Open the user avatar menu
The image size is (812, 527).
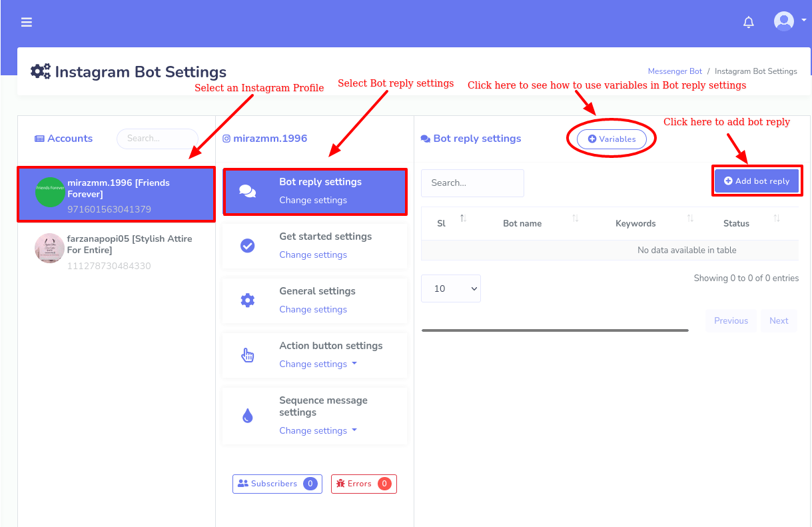point(784,21)
